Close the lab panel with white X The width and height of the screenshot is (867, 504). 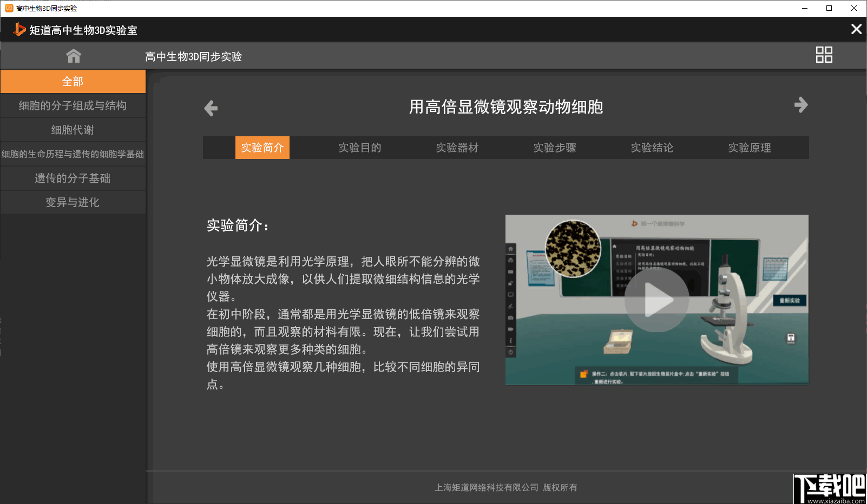[856, 29]
